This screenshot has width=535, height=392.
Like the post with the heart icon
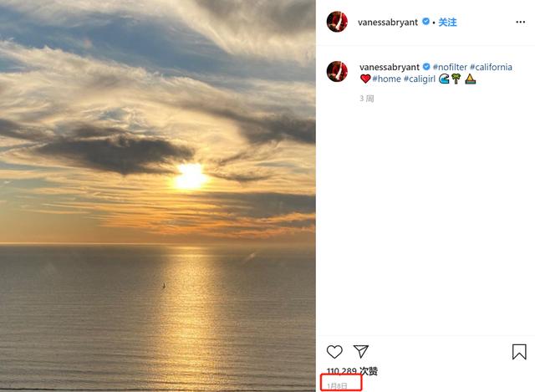[334, 352]
